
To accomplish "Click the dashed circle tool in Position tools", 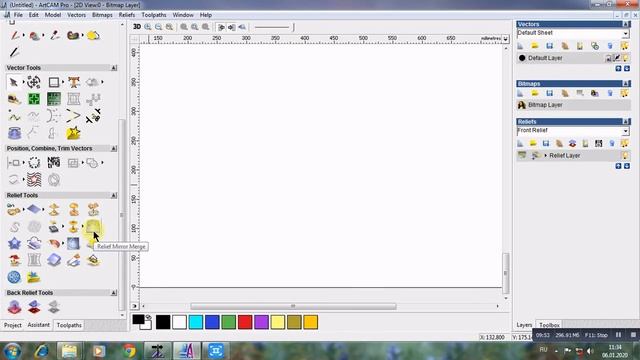I will 34,162.
